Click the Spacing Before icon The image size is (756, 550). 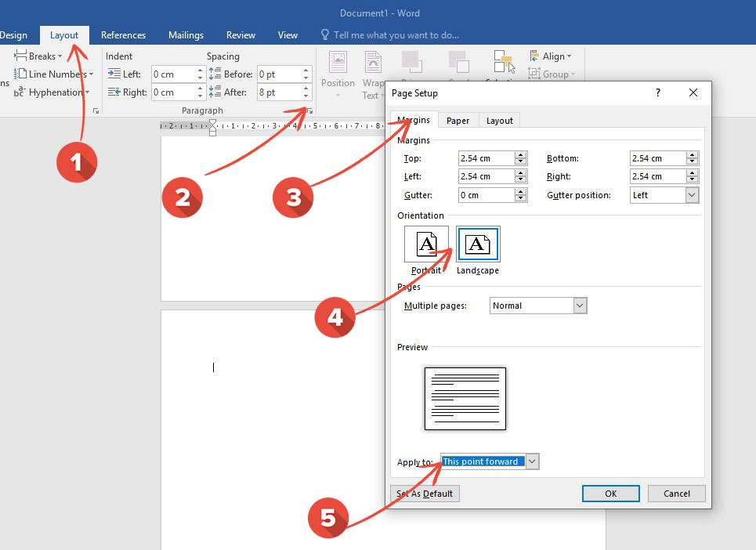[215, 74]
